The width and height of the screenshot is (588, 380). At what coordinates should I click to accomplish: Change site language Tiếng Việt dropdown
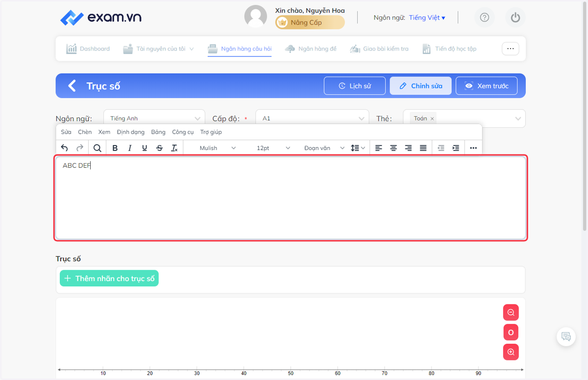(427, 18)
